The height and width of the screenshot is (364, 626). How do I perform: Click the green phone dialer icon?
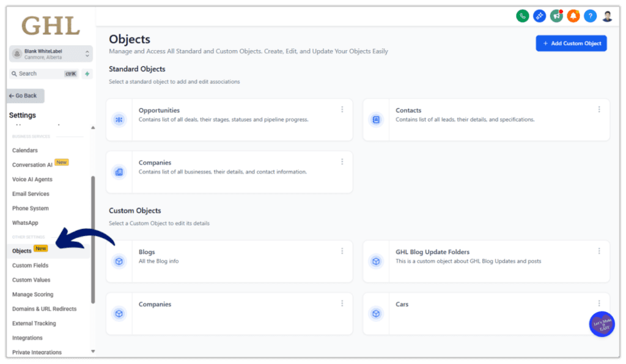pyautogui.click(x=522, y=16)
